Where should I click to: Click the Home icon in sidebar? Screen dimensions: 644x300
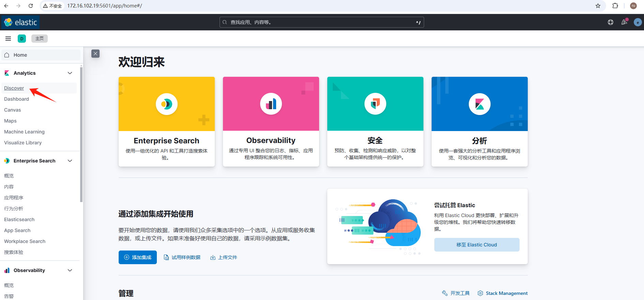(x=7, y=55)
